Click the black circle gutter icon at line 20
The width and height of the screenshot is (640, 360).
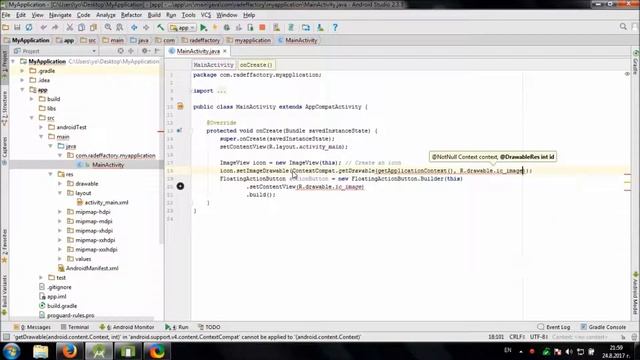(x=180, y=186)
